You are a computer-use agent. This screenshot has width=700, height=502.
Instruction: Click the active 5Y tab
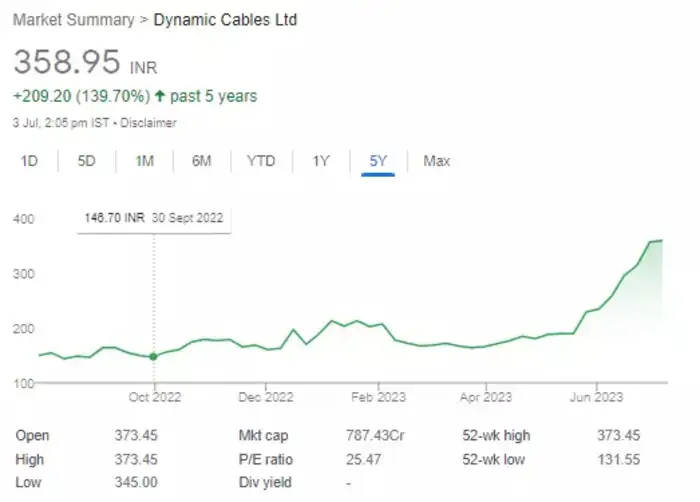(x=379, y=161)
